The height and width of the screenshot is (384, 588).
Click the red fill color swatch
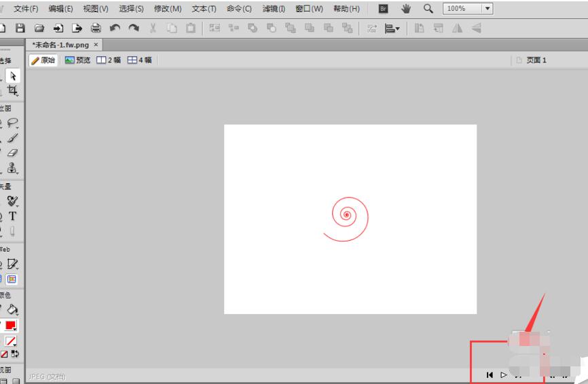(12, 326)
